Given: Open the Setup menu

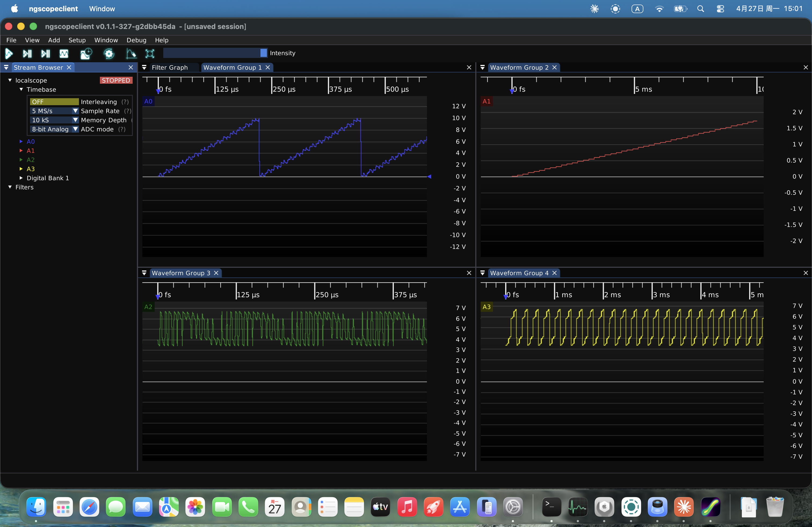Looking at the screenshot, I should click(x=77, y=40).
